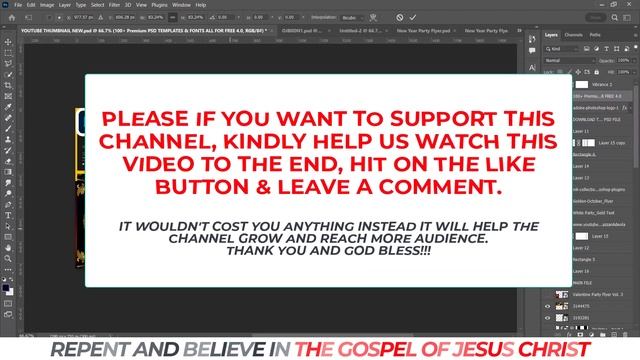Filter layers by shape type
This screenshot has height=360, width=640.
tap(616, 49)
